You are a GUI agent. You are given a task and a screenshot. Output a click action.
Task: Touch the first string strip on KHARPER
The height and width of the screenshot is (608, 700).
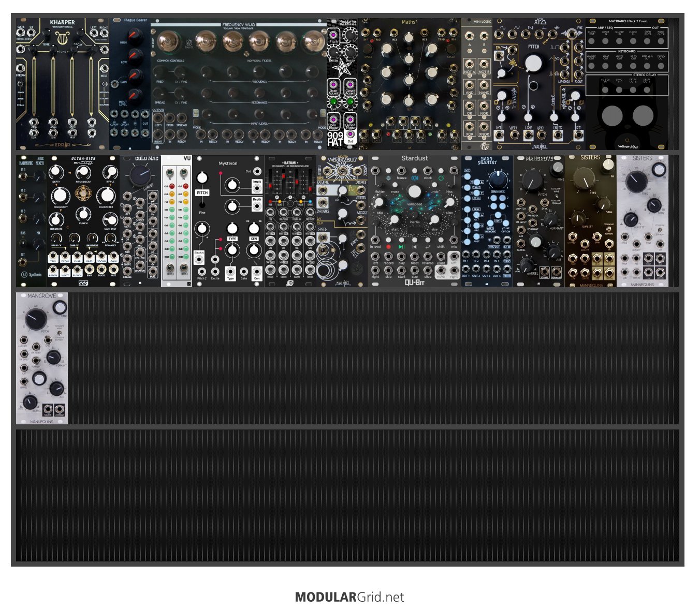pos(34,85)
